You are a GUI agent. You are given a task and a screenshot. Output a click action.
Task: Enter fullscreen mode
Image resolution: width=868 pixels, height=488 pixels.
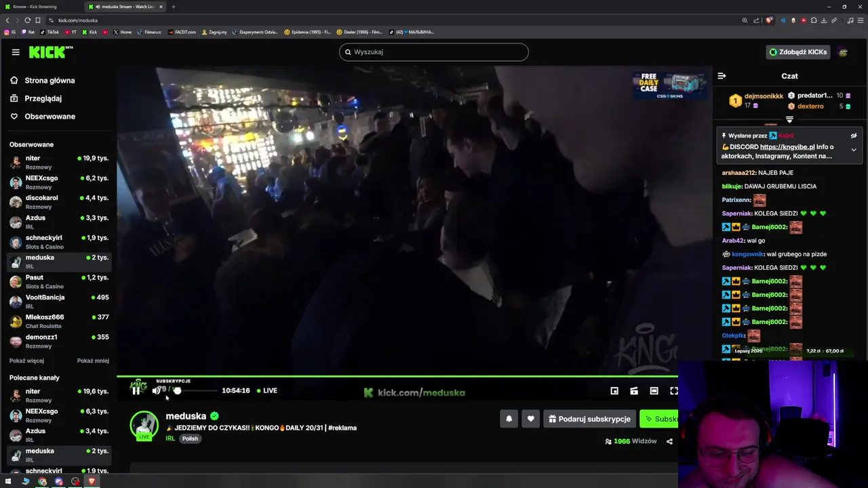tap(674, 391)
